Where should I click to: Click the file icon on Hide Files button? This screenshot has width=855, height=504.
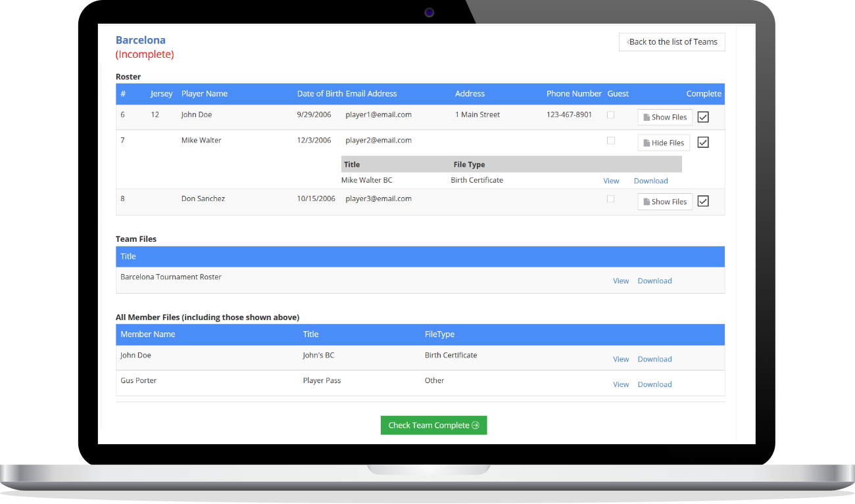pyautogui.click(x=647, y=143)
